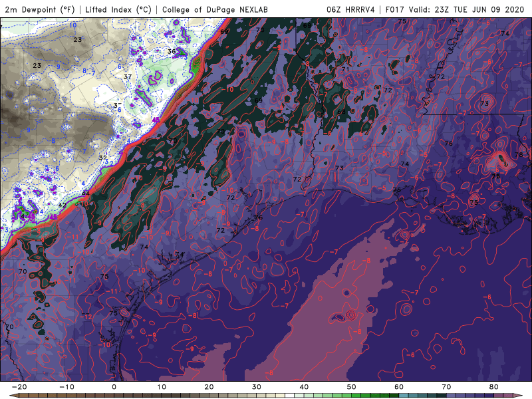Click the '2m Dewpoint (°F)' title text
The image size is (532, 399).
pos(40,9)
